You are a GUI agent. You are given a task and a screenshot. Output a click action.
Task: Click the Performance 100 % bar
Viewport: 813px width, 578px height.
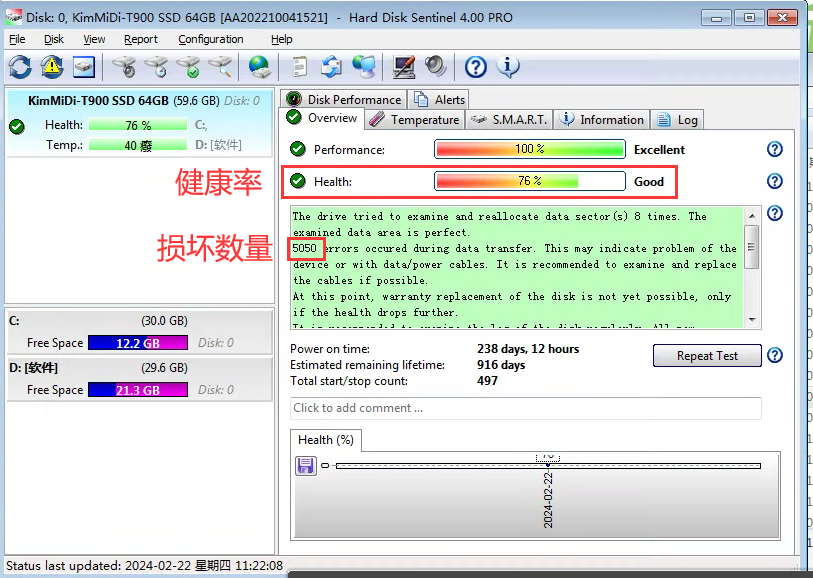tap(530, 149)
